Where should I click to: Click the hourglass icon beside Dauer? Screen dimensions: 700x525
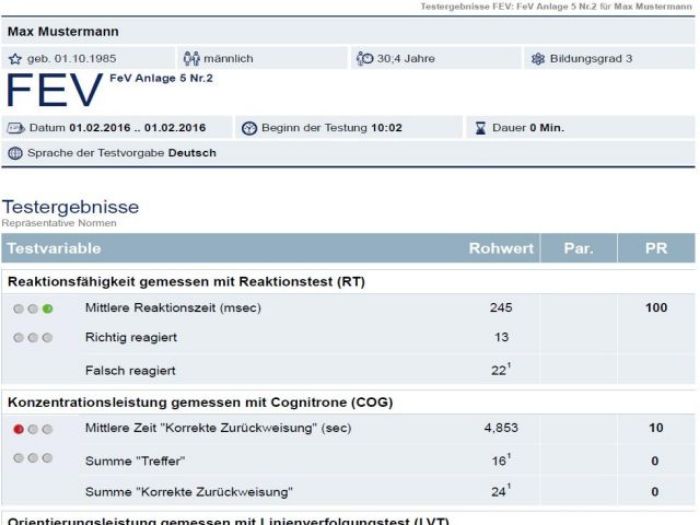pyautogui.click(x=479, y=128)
